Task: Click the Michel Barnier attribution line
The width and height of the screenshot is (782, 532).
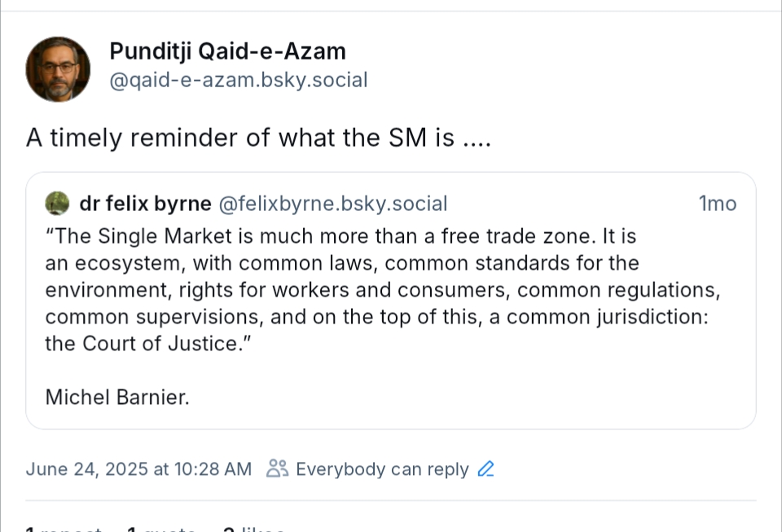Action: click(x=117, y=397)
